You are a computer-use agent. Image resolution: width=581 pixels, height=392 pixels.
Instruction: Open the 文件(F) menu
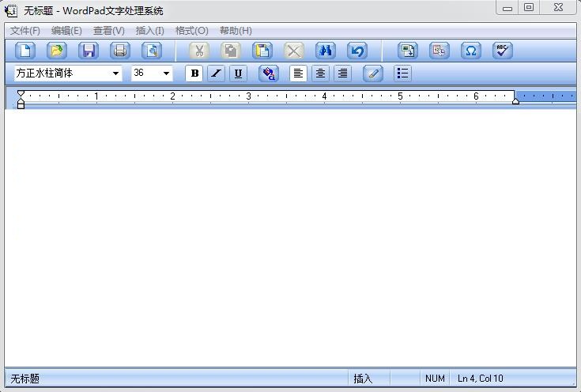coord(25,31)
